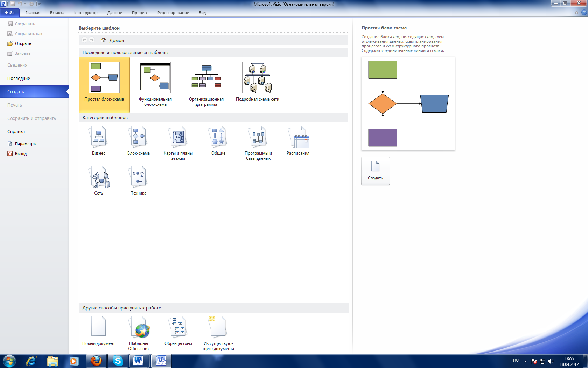
Task: Switch to the Вставка ribbon tab
Action: click(57, 13)
